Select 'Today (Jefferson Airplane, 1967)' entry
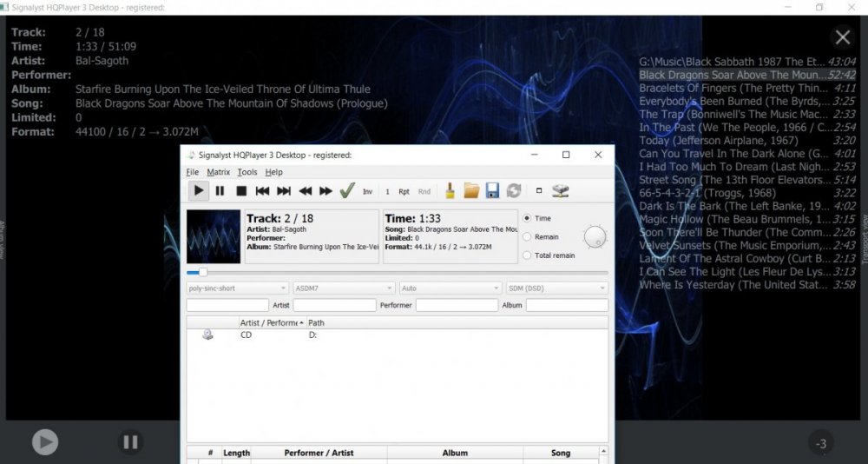This screenshot has width=868, height=464. click(x=747, y=140)
